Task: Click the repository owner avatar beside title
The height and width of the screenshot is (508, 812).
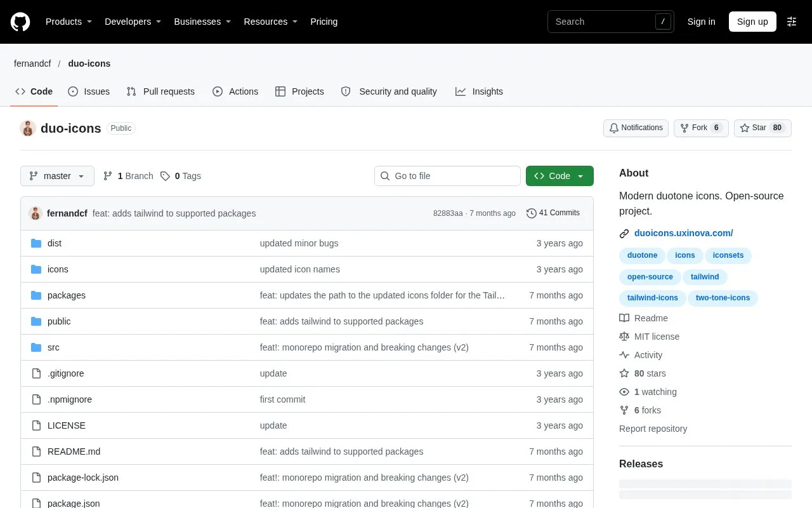Action: [28, 128]
